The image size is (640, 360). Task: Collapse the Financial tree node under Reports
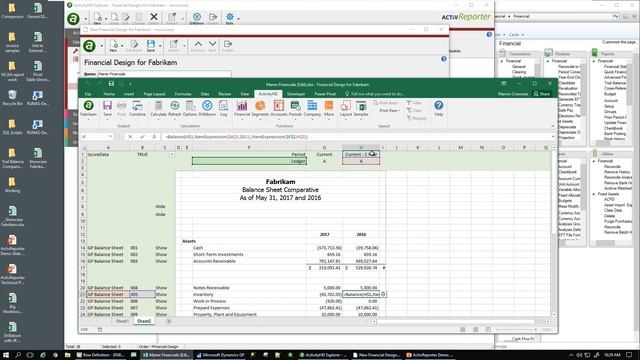(594, 61)
